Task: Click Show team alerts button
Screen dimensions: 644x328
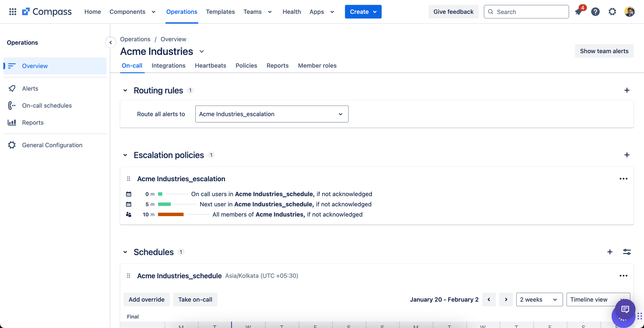Action: [604, 51]
